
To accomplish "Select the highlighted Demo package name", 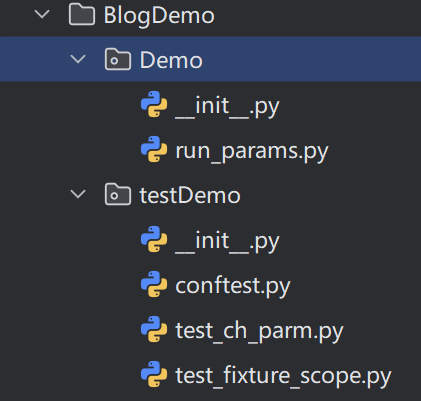I will tap(171, 60).
